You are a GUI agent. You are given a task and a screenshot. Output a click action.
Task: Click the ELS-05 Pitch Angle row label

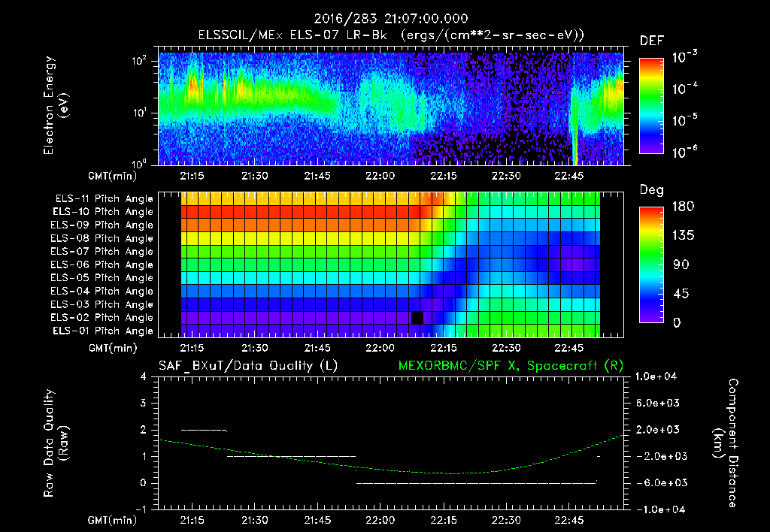click(102, 278)
